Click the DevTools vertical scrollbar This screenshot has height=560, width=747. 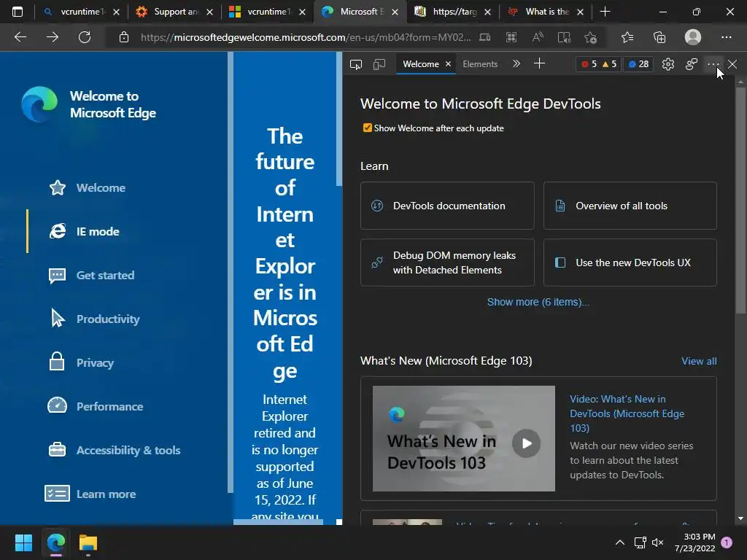740,200
